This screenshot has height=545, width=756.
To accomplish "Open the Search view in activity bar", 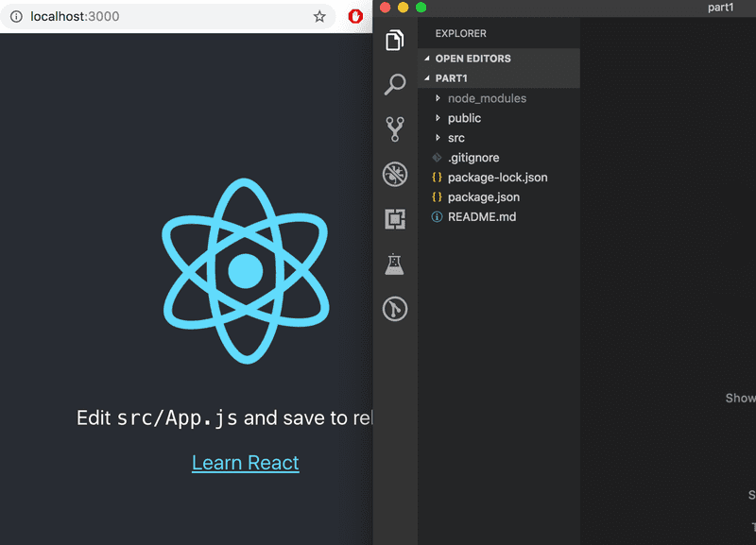I will click(394, 84).
